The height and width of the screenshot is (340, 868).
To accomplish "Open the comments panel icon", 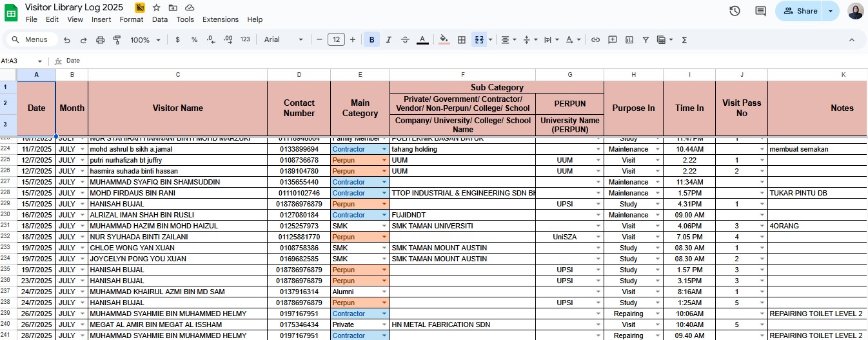I will click(x=760, y=11).
